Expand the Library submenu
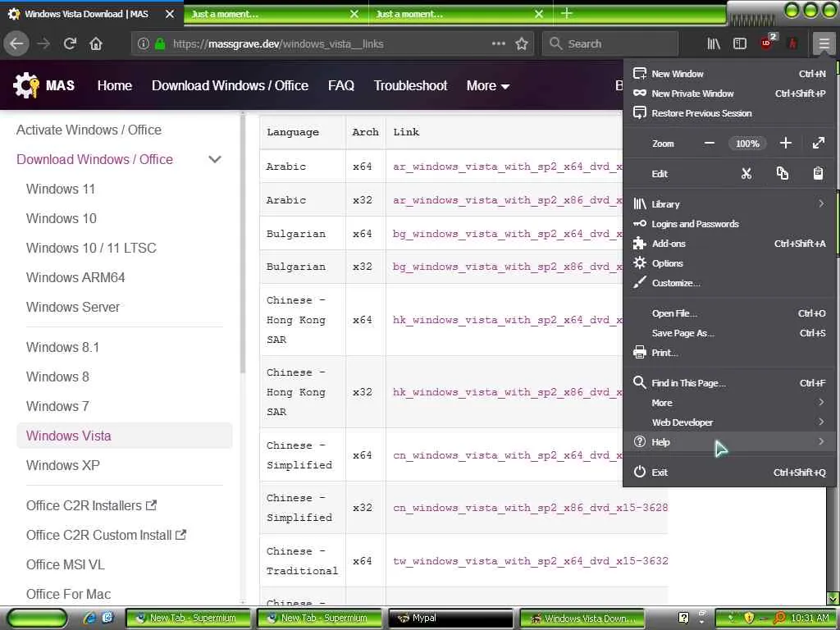 coord(729,204)
